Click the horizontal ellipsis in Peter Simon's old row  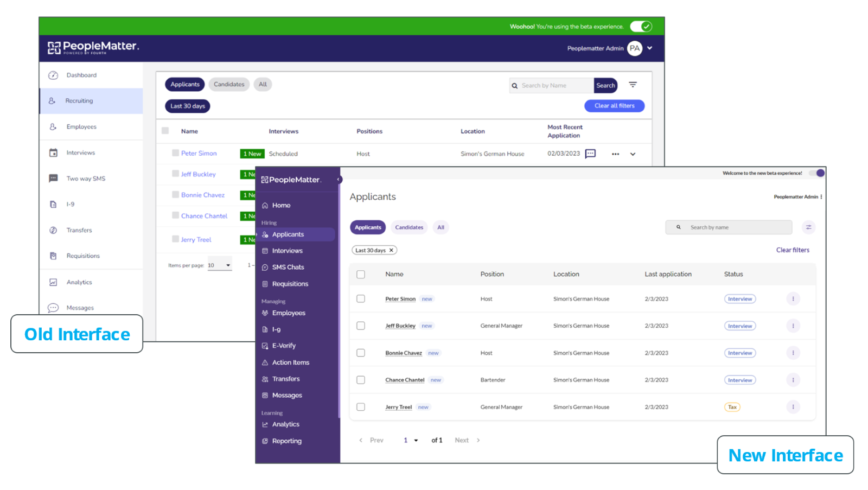point(615,154)
